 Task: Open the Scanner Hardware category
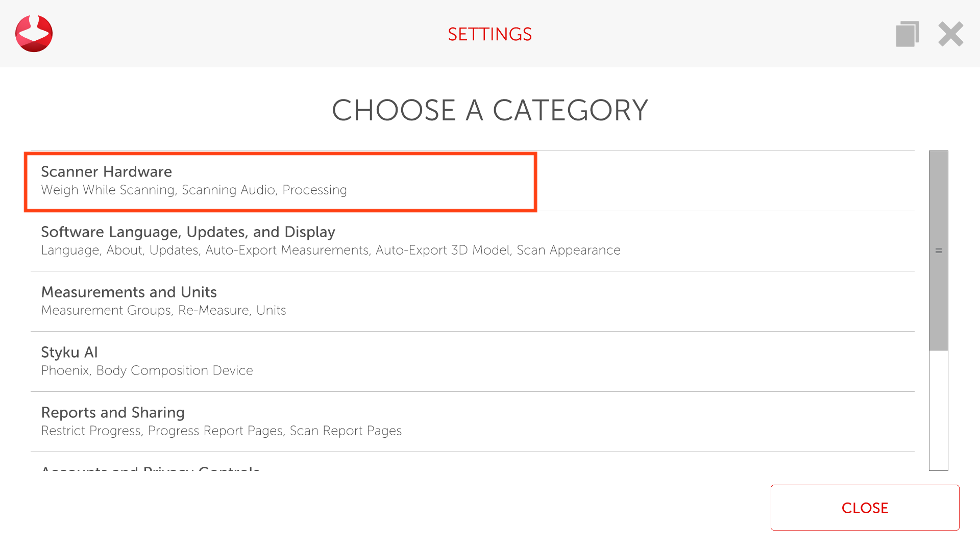point(106,172)
